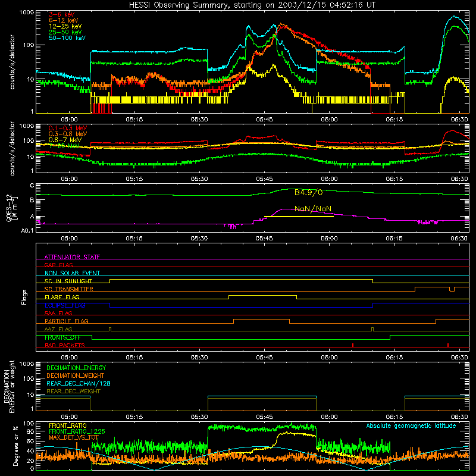Click the NON_SOLAR_EVENT flag label

coord(72,273)
